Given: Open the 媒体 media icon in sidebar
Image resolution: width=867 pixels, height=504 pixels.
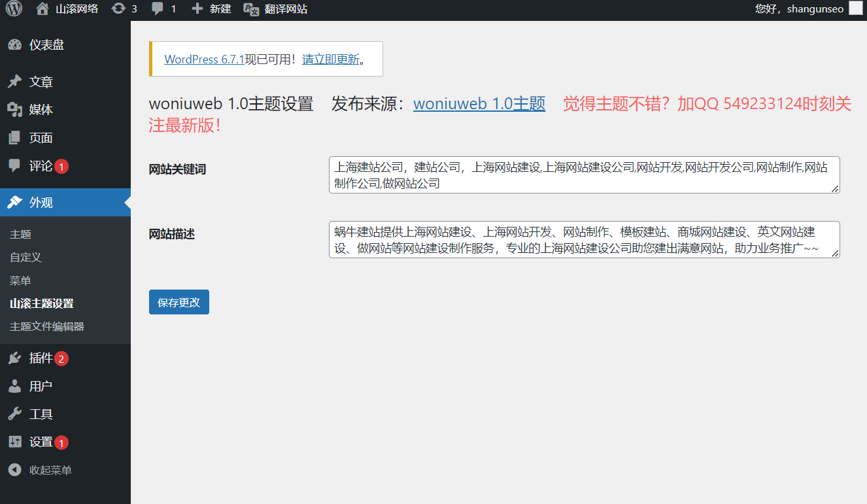Looking at the screenshot, I should pyautogui.click(x=14, y=110).
